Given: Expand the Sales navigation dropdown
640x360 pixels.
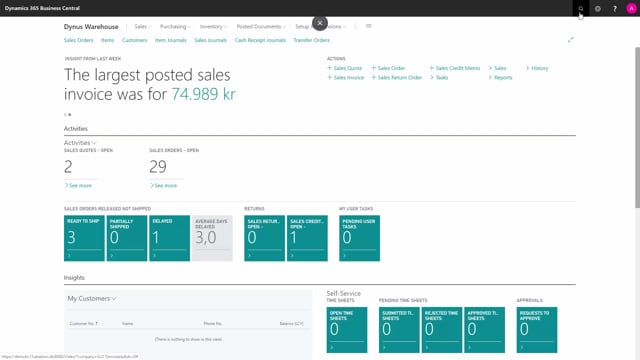Looking at the screenshot, I should pos(143,27).
